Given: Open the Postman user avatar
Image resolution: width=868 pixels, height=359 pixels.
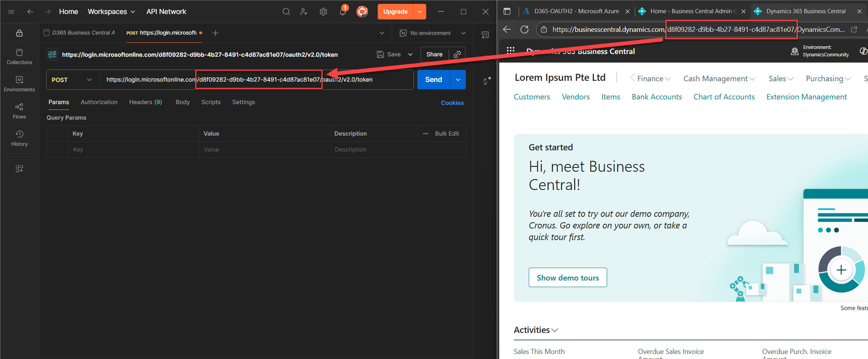Looking at the screenshot, I should coord(362,12).
